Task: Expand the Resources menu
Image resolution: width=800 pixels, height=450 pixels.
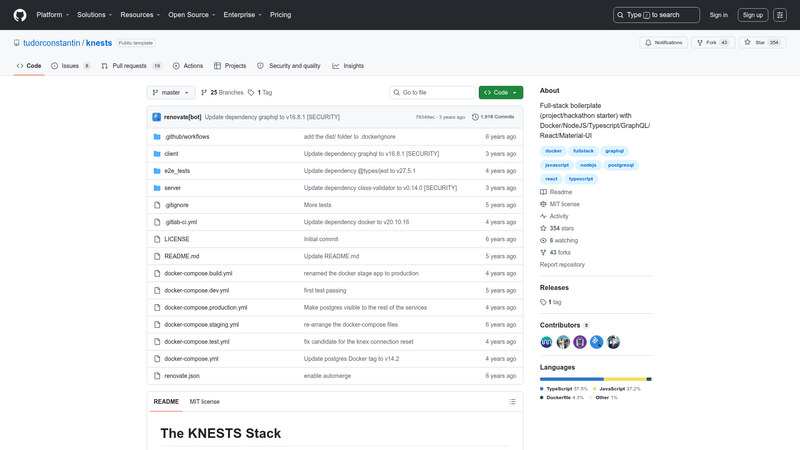Action: pos(140,15)
